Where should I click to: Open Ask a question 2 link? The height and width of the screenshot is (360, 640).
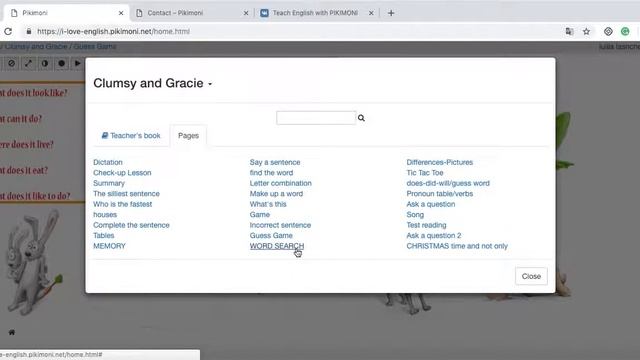click(433, 236)
